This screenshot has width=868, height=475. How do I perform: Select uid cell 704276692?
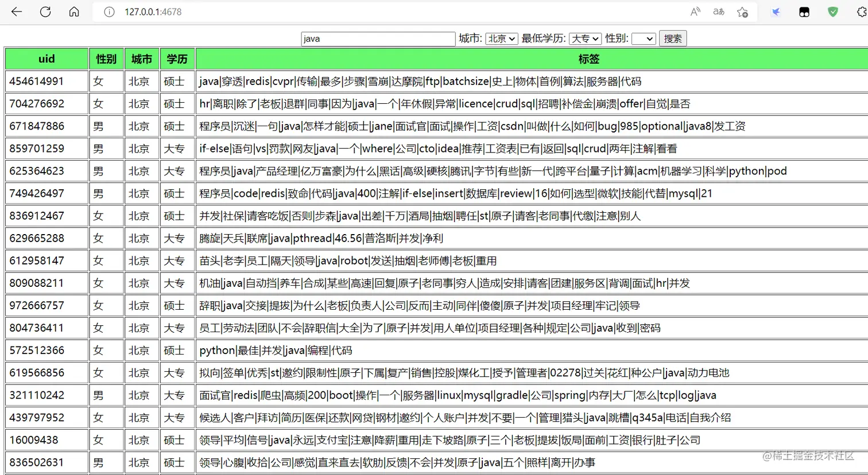[x=46, y=104]
